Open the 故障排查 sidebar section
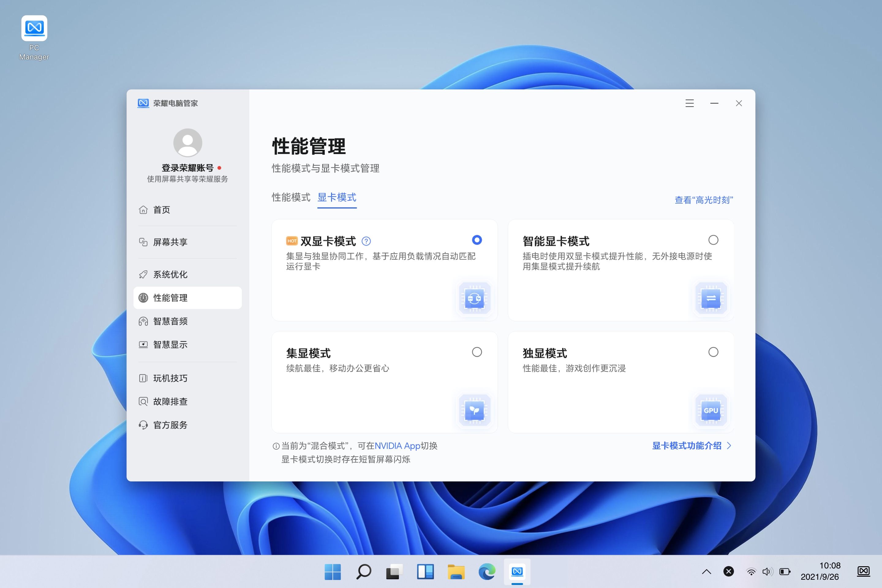This screenshot has width=882, height=588. [x=170, y=401]
